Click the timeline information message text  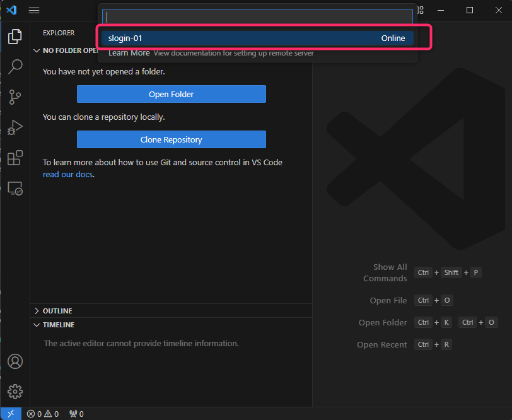(x=141, y=343)
